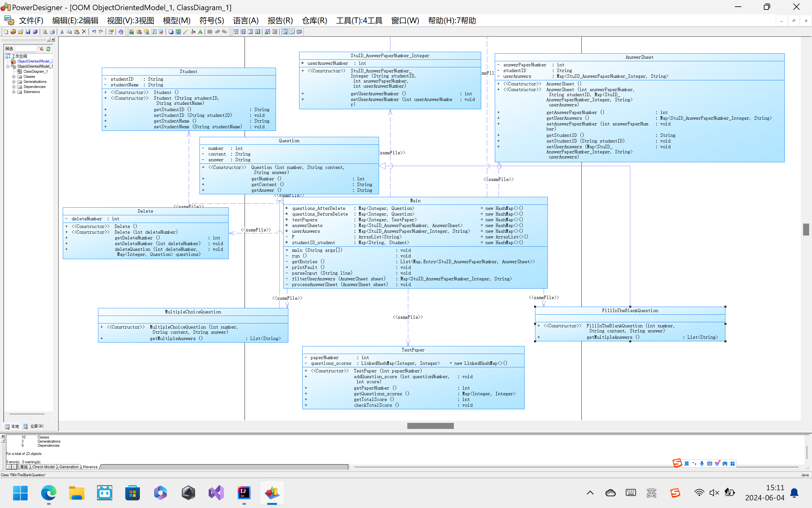
Task: Click the Save diskette icon
Action: point(28,32)
